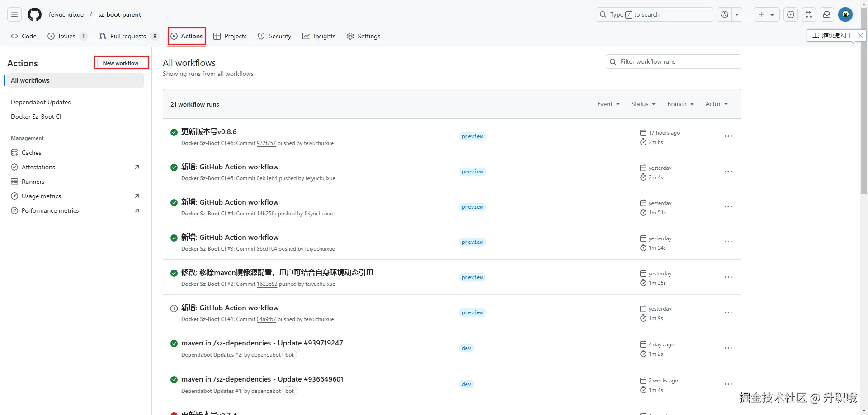Screen dimensions: 868x415
Task: Open commit 86cd104 link
Action: click(x=267, y=249)
